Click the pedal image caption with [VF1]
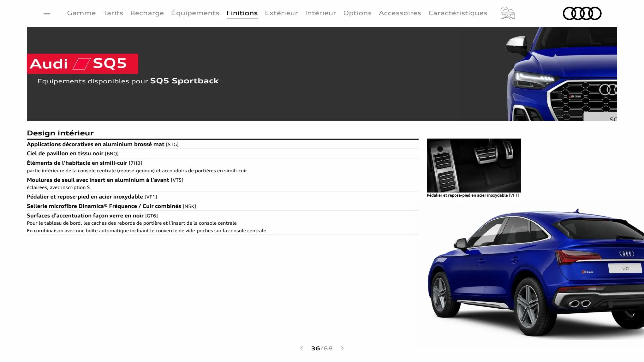Screen dimensions: 644x362 [473, 195]
